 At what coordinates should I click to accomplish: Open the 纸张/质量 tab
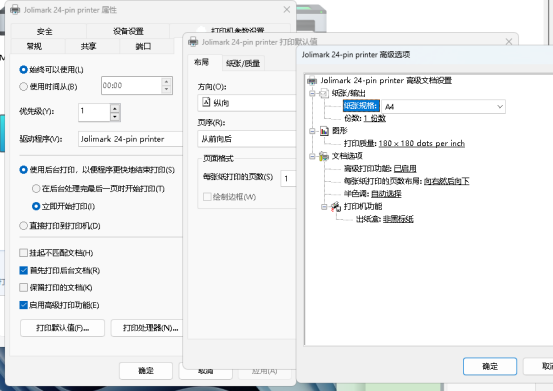(x=243, y=63)
